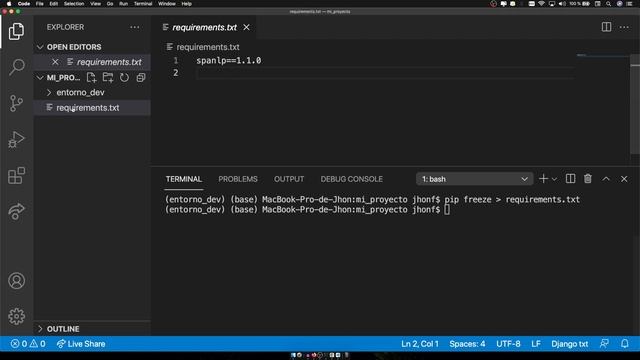
Task: Open the Extensions view
Action: click(x=16, y=176)
